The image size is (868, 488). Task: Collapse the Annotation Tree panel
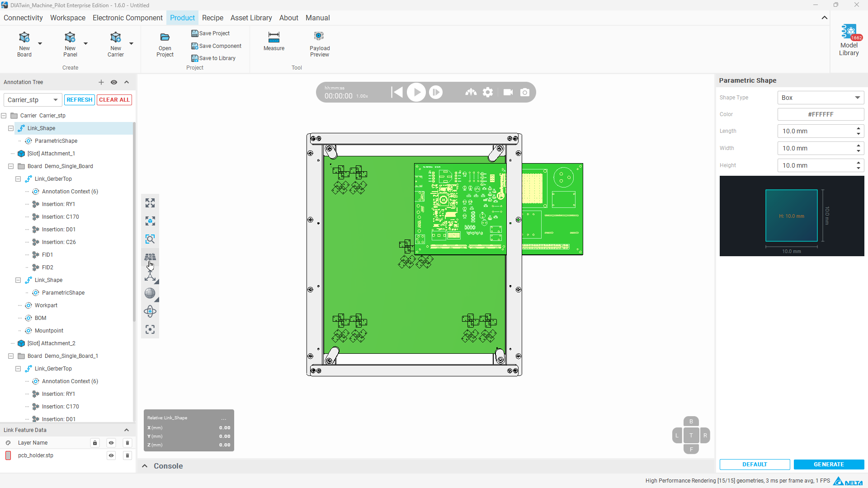pos(127,82)
